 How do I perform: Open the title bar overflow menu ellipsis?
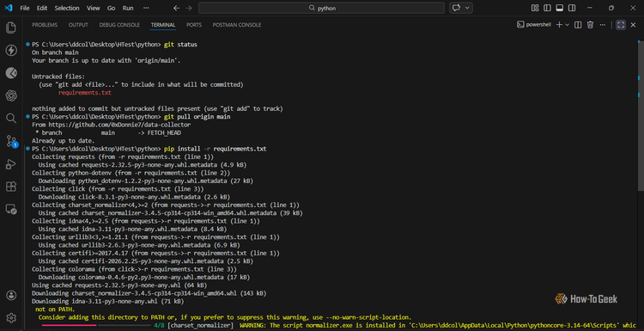(x=146, y=8)
